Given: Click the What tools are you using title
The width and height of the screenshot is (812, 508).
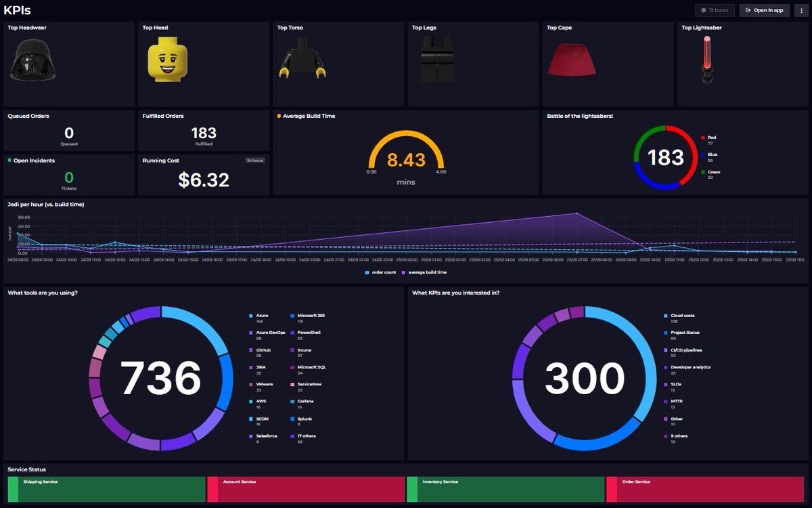Looking at the screenshot, I should coord(43,293).
